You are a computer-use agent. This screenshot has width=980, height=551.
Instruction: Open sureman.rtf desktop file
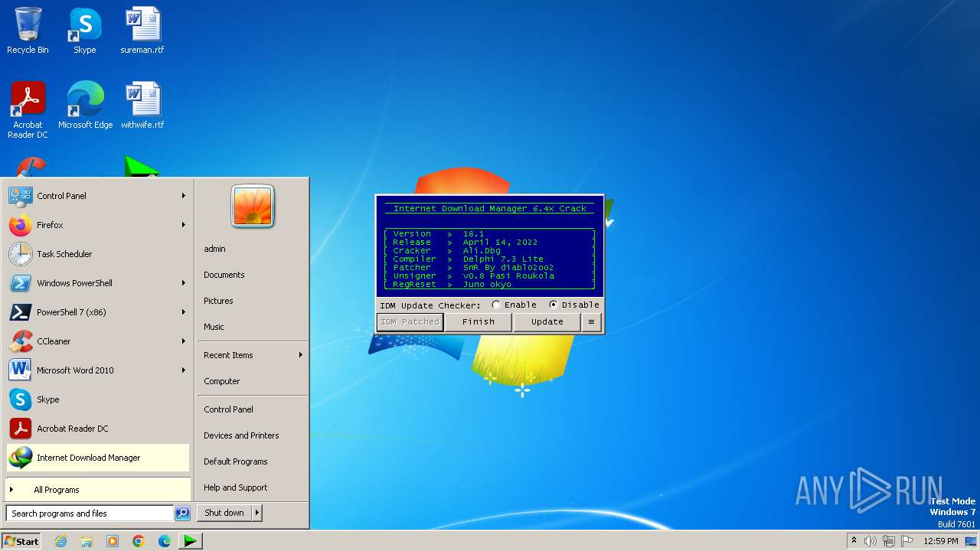(x=142, y=31)
